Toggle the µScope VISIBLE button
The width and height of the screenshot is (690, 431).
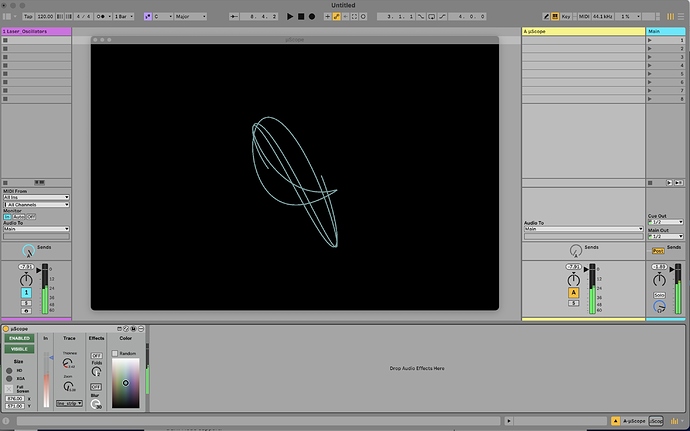[19, 349]
